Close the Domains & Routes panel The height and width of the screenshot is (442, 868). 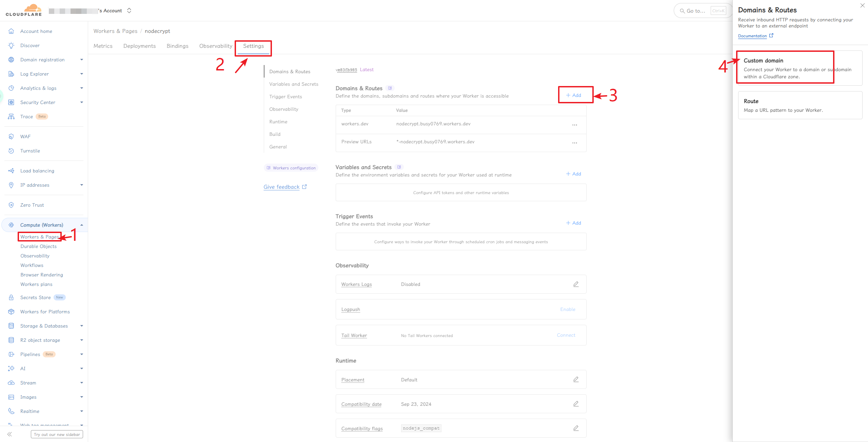[862, 5]
